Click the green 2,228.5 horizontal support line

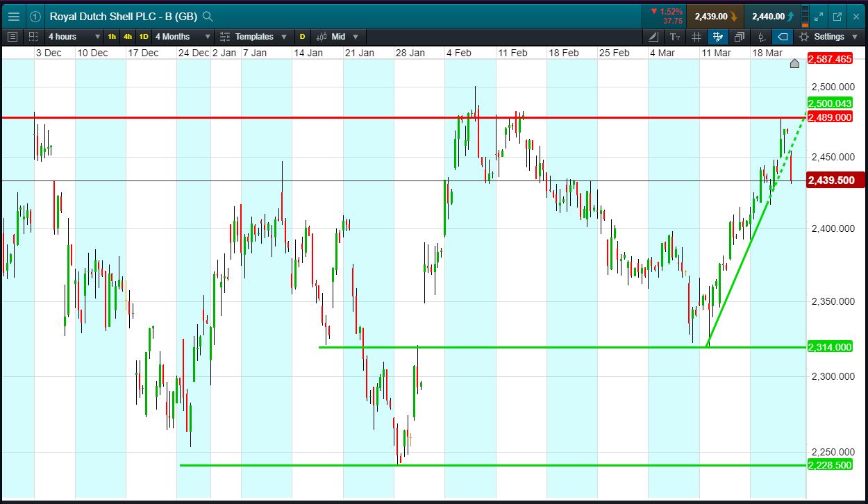[493, 465]
